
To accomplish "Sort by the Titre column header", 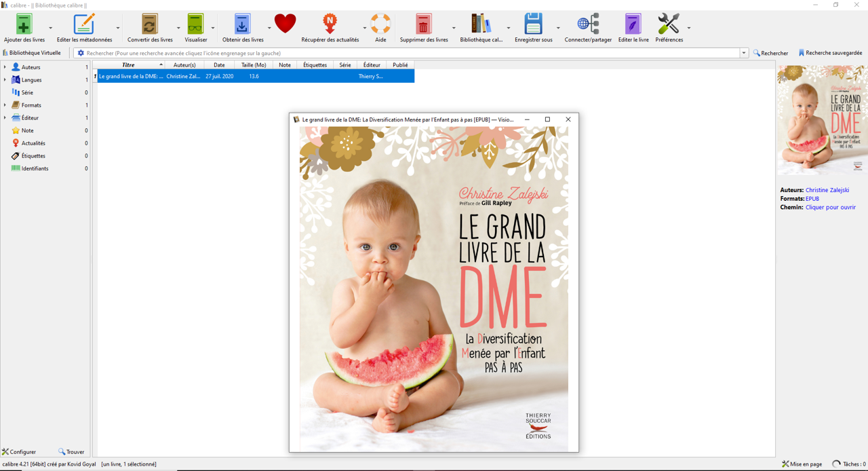I will pos(128,65).
